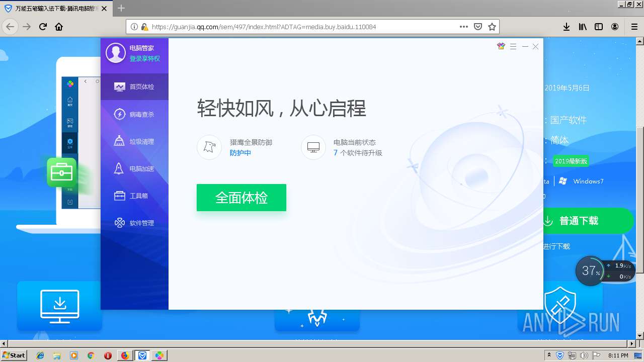Open the skin (T-shirt) theme icon
This screenshot has height=362, width=644.
(501, 46)
